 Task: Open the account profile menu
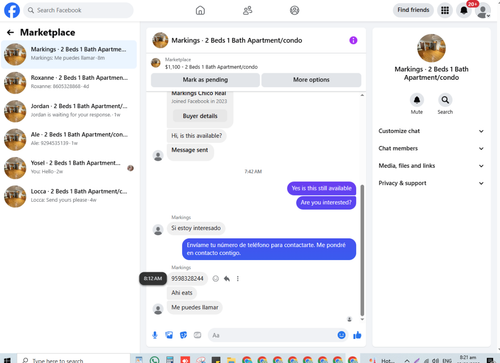pyautogui.click(x=483, y=11)
